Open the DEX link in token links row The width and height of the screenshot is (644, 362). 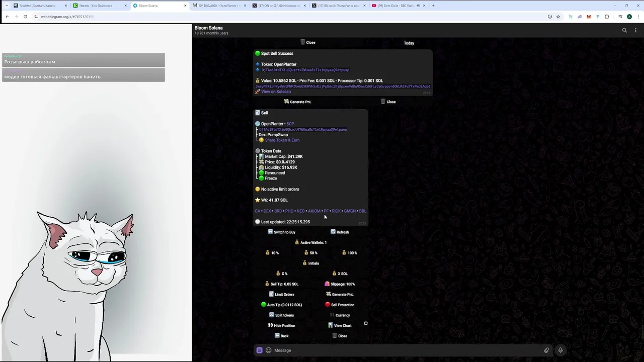coord(267,211)
